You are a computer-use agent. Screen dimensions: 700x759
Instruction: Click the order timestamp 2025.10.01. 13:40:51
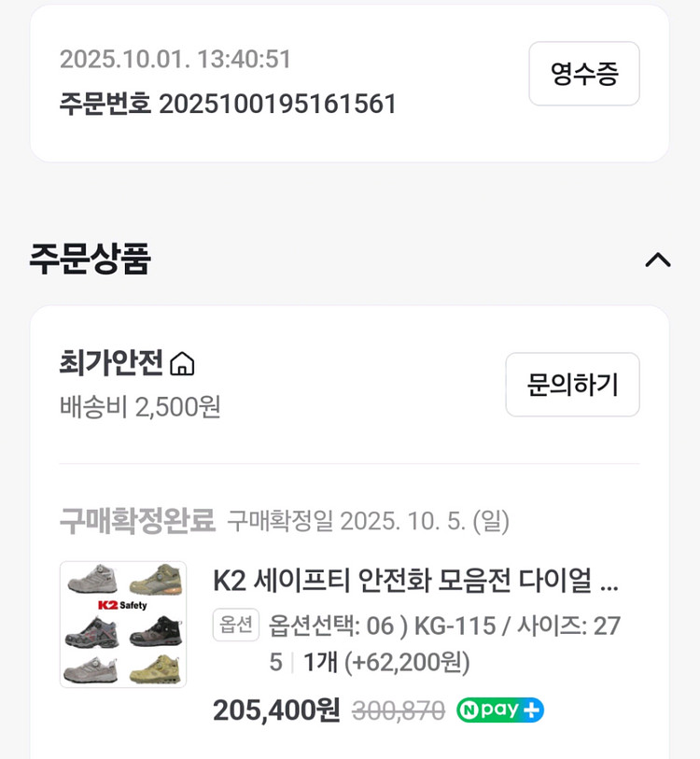coord(175,60)
